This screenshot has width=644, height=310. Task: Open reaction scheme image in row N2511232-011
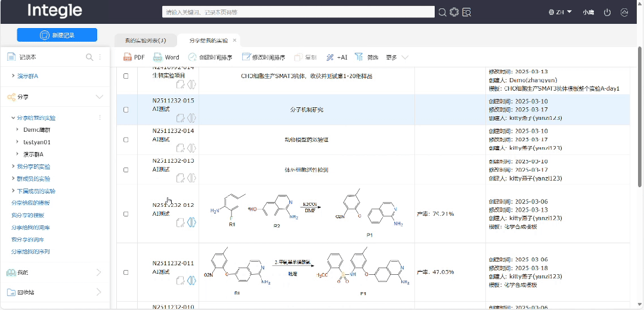(x=306, y=272)
